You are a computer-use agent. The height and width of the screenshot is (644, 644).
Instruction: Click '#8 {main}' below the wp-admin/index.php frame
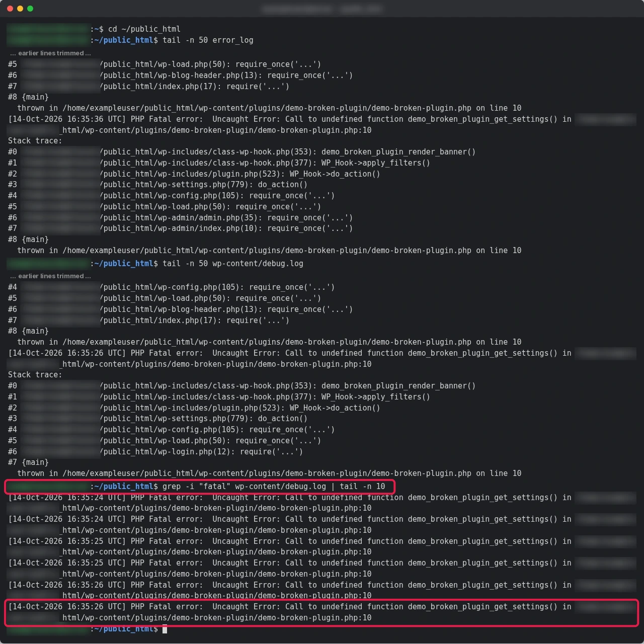[28, 239]
